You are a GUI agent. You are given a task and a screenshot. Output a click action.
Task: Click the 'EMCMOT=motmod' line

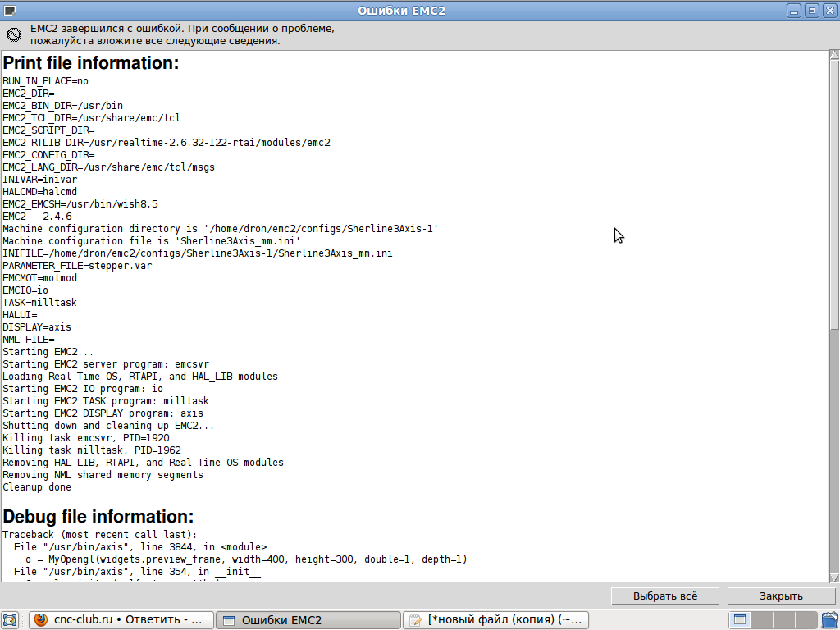(39, 278)
